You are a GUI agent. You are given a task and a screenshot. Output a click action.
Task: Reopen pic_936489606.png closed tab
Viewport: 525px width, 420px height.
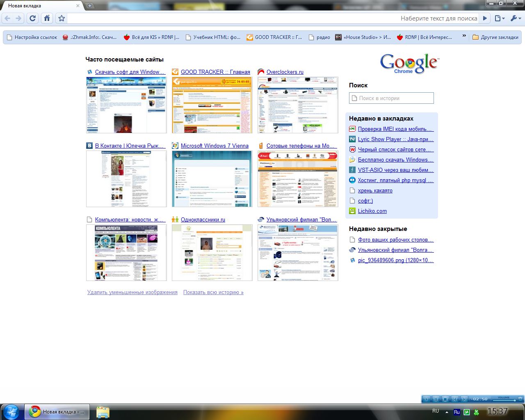[396, 260]
